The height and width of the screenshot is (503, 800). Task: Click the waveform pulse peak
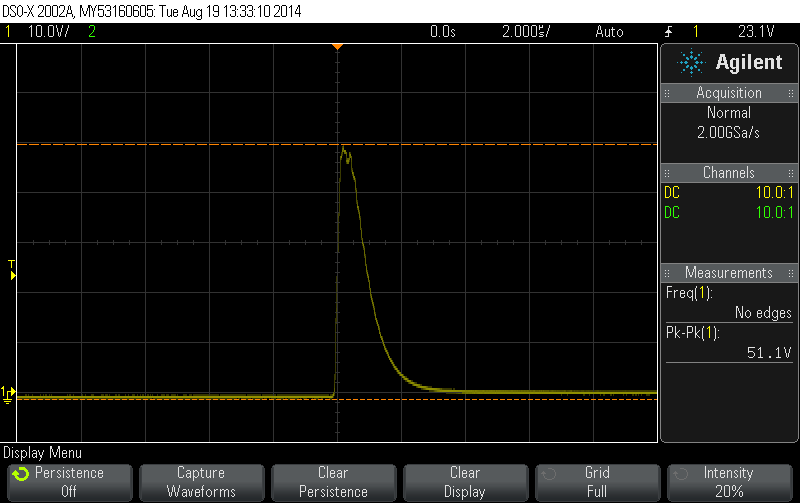[343, 149]
